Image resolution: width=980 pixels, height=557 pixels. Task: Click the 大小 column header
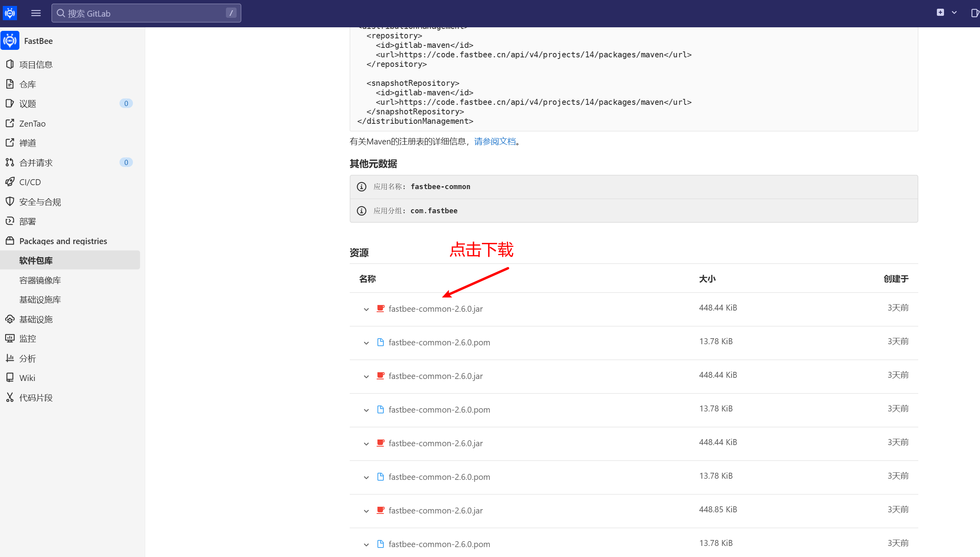[707, 279]
